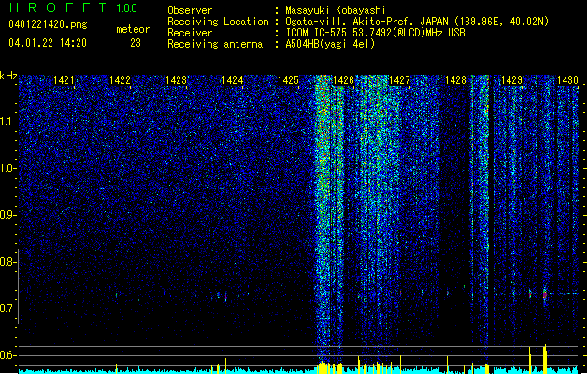
Task: Click the Observer field label
Action: 190,10
